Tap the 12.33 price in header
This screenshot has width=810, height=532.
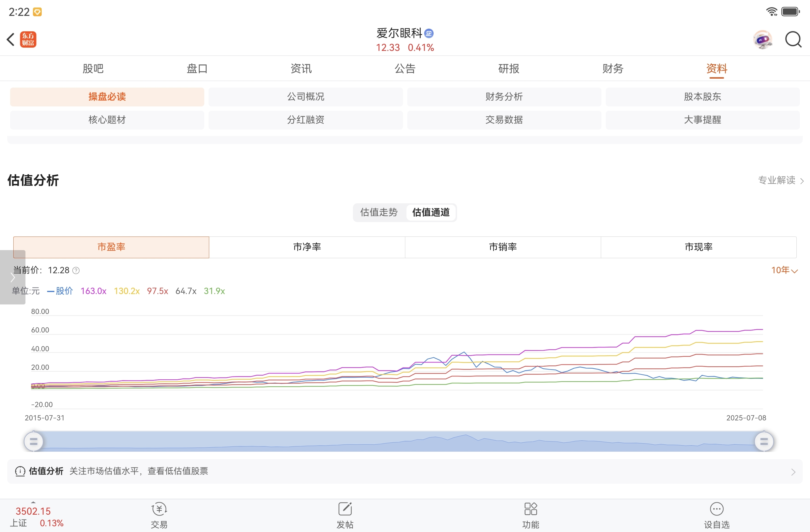[388, 48]
